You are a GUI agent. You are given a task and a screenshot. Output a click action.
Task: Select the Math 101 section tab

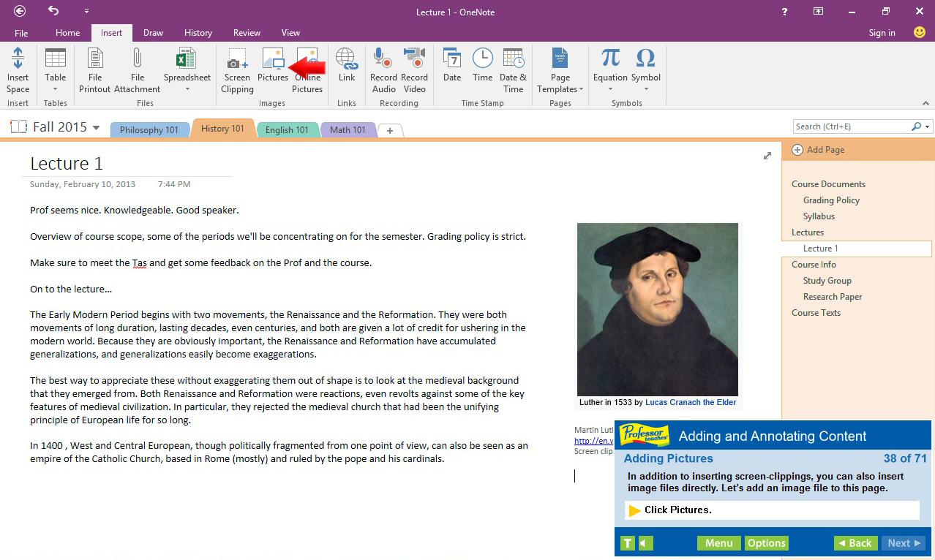[348, 129]
